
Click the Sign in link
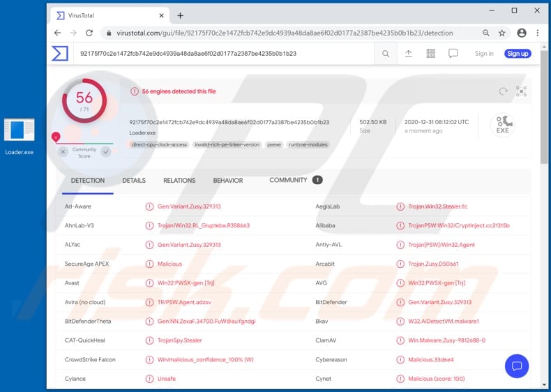tap(484, 54)
